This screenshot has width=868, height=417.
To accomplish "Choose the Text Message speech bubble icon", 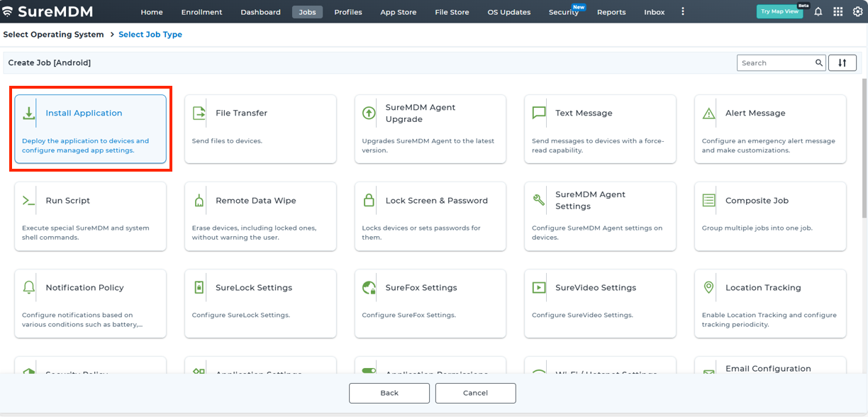I will (x=539, y=113).
